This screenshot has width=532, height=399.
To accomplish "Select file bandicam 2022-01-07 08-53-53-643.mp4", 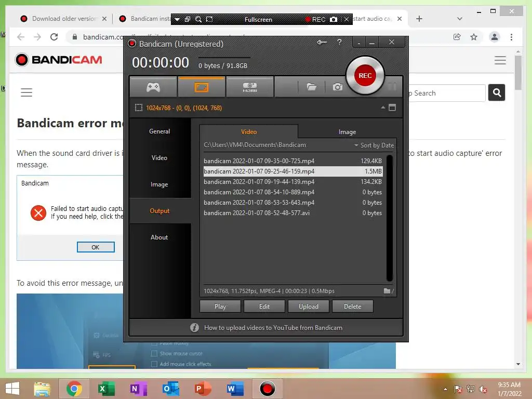I will click(x=293, y=203).
